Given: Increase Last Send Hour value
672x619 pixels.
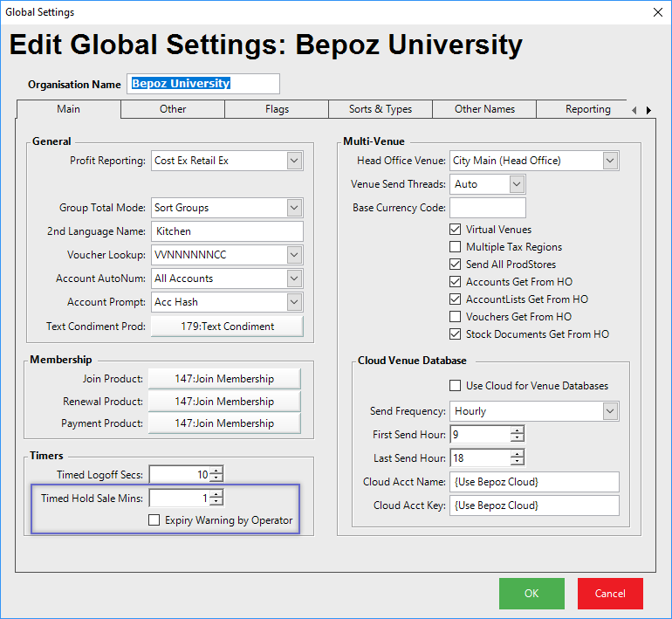Looking at the screenshot, I should point(518,454).
